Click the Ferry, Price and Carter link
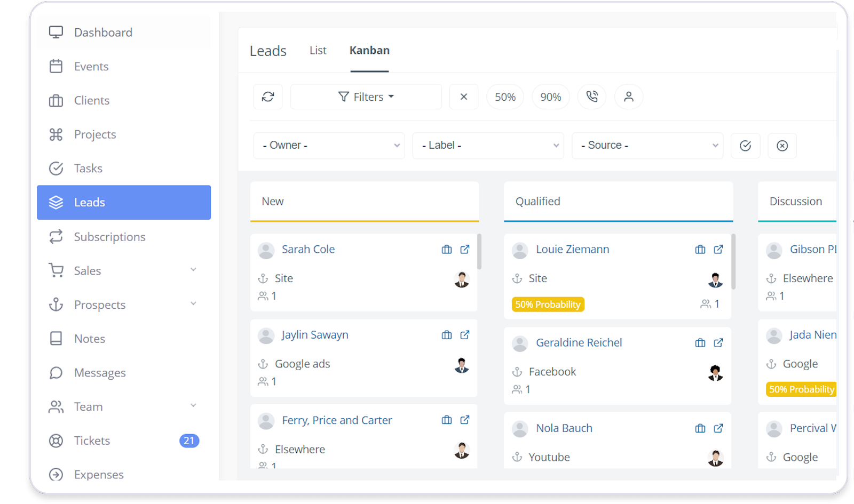This screenshot has height=504, width=854. tap(337, 420)
